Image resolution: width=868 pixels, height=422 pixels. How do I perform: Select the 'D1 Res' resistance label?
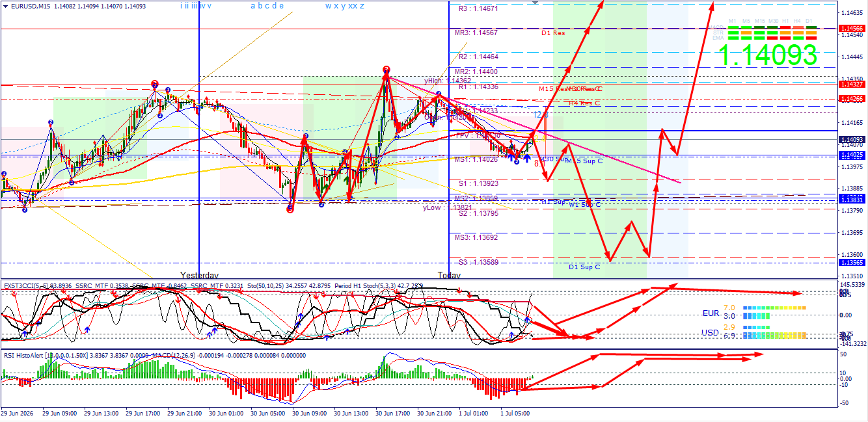(554, 33)
